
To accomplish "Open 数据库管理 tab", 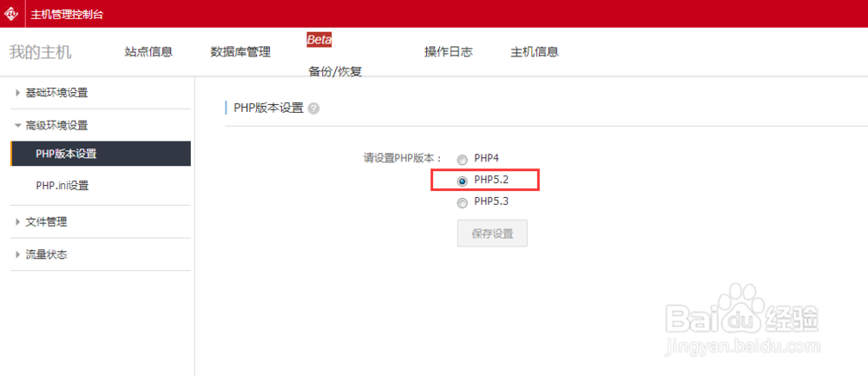I will click(x=240, y=53).
